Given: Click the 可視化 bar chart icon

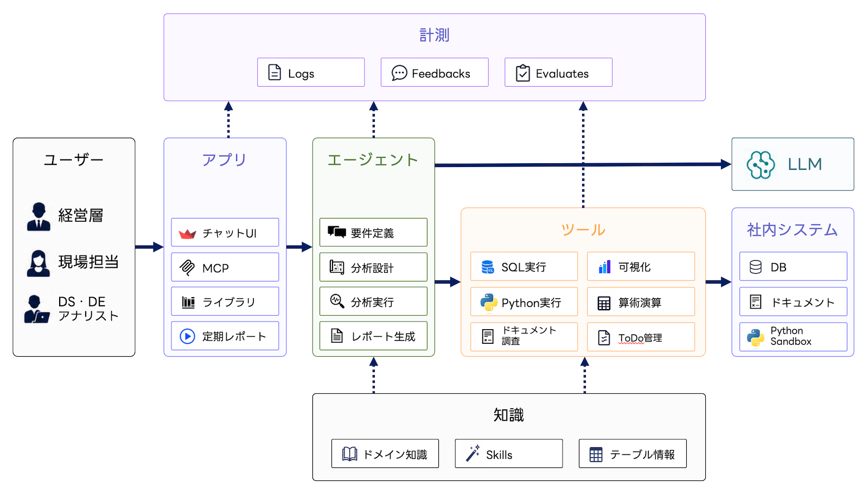Looking at the screenshot, I should click(x=604, y=267).
